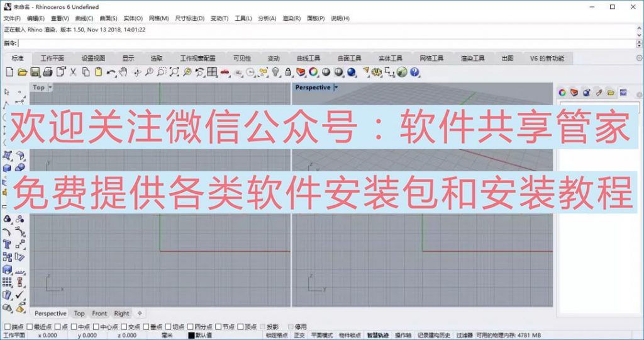This screenshot has height=340, width=644.
Task: Click the Zoom Window magnifier-with-frame icon
Action: coord(162,72)
